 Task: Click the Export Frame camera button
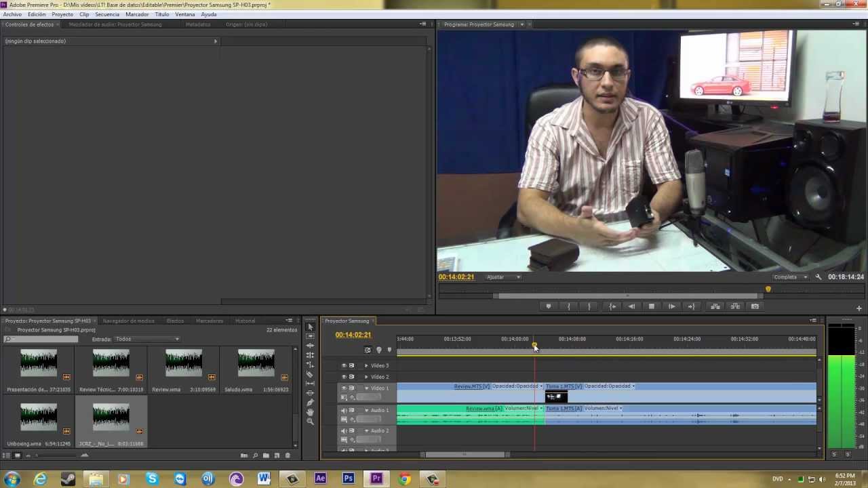755,306
